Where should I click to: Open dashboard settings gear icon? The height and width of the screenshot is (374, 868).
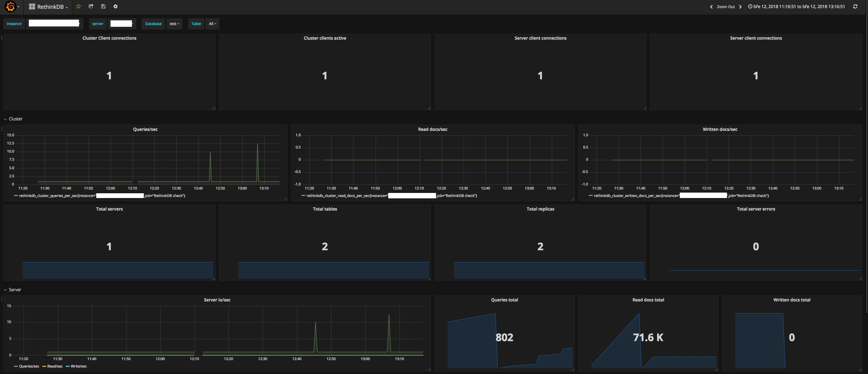pyautogui.click(x=116, y=6)
